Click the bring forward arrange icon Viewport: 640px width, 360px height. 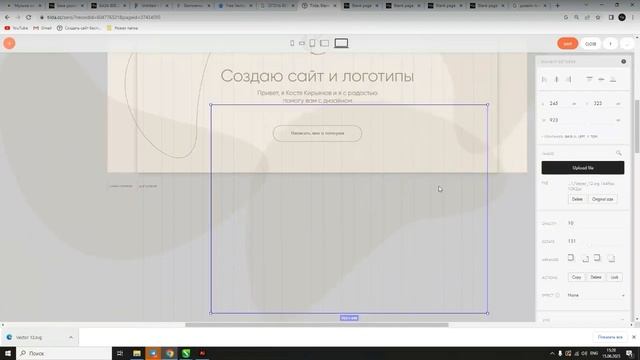pos(571,258)
